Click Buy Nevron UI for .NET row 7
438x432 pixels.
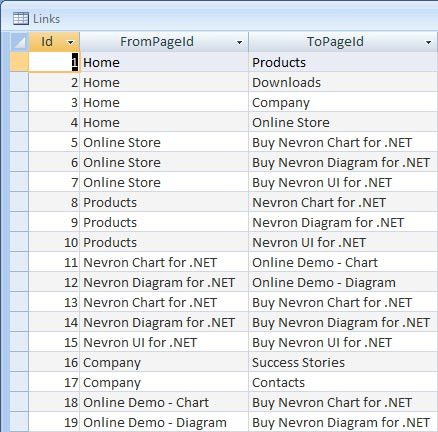343,182
